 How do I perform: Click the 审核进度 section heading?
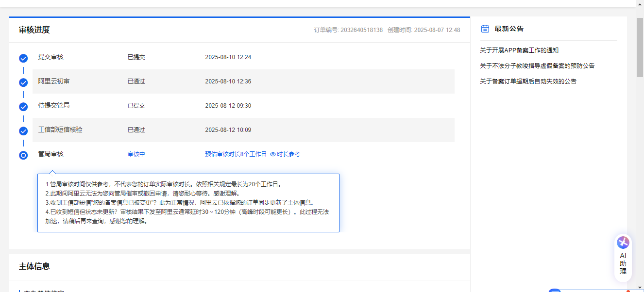click(34, 30)
